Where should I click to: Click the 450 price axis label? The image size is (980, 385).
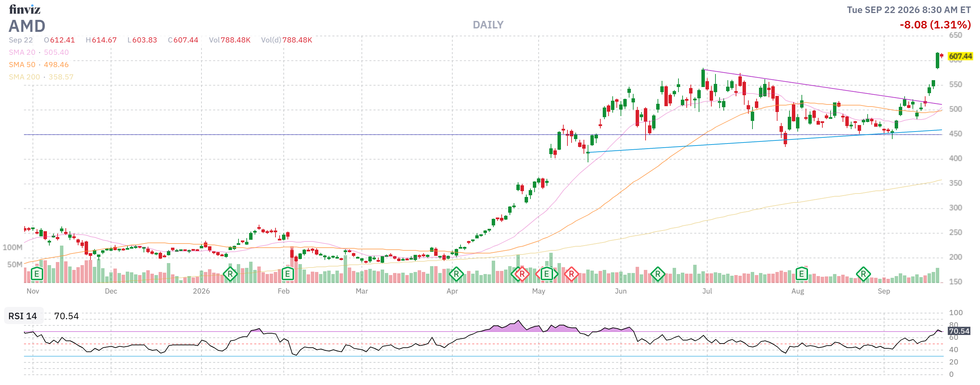click(x=956, y=134)
